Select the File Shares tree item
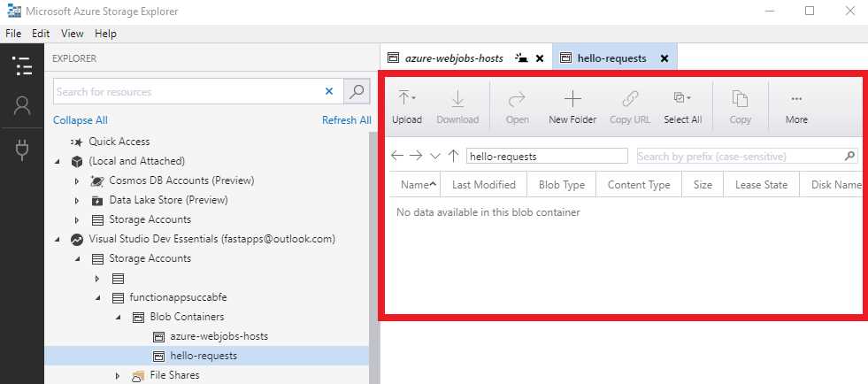The height and width of the screenshot is (384, 868). pyautogui.click(x=174, y=375)
